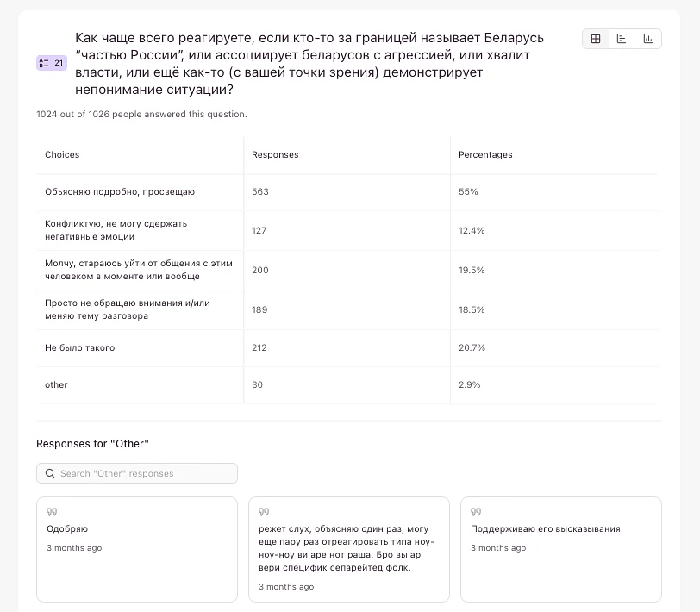Image resolution: width=700 pixels, height=612 pixels.
Task: Select the "Choices" column header
Action: pyautogui.click(x=62, y=155)
